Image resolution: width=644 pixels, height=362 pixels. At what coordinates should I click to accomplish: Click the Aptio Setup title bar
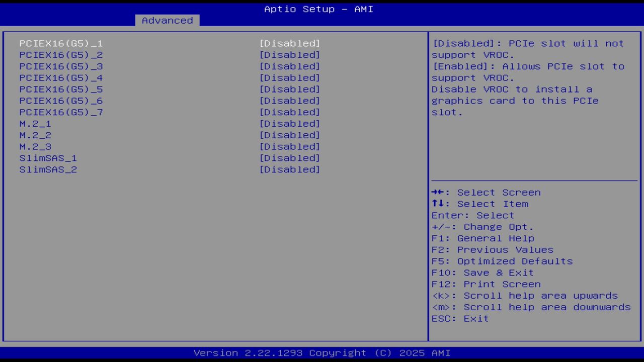(318, 9)
